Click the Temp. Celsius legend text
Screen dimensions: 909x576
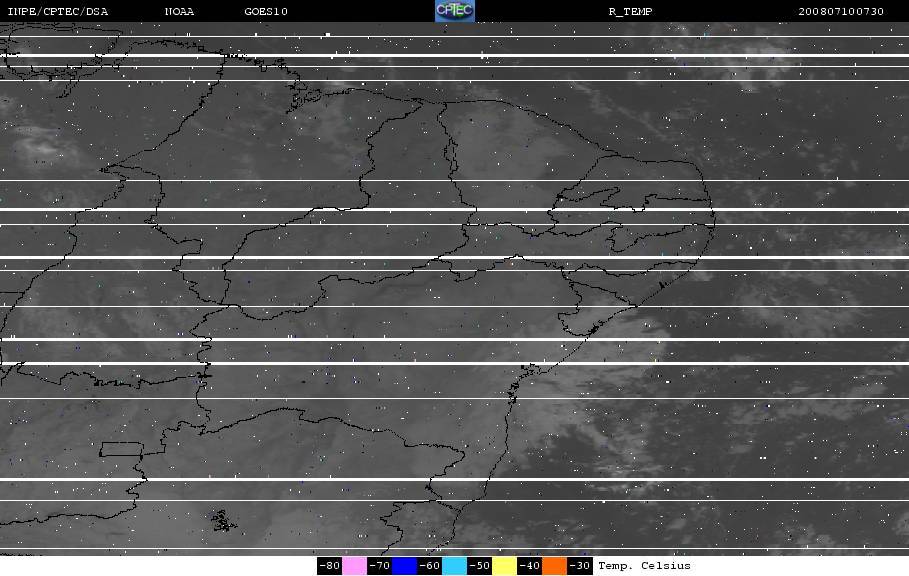coord(644,566)
